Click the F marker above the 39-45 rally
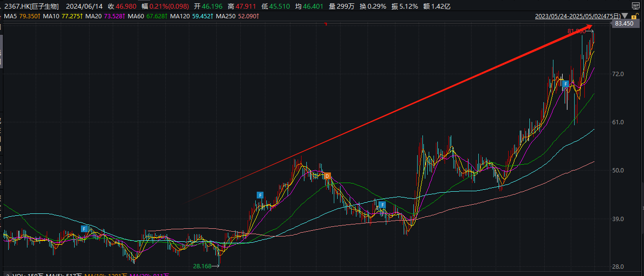The image size is (644, 276). (x=260, y=195)
